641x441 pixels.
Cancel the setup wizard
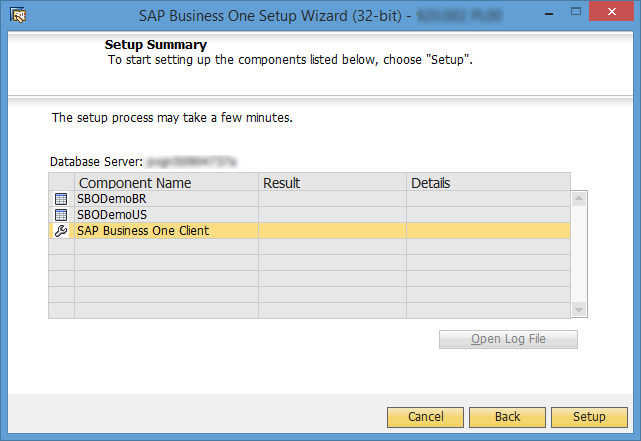pyautogui.click(x=425, y=417)
